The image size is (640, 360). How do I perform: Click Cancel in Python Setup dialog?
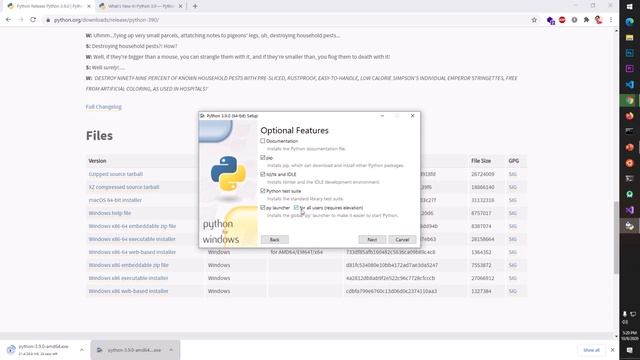(402, 240)
